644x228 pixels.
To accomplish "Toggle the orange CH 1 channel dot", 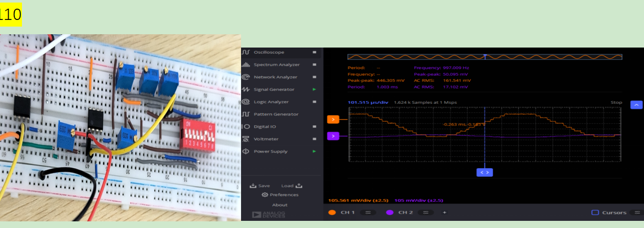I will [332, 212].
